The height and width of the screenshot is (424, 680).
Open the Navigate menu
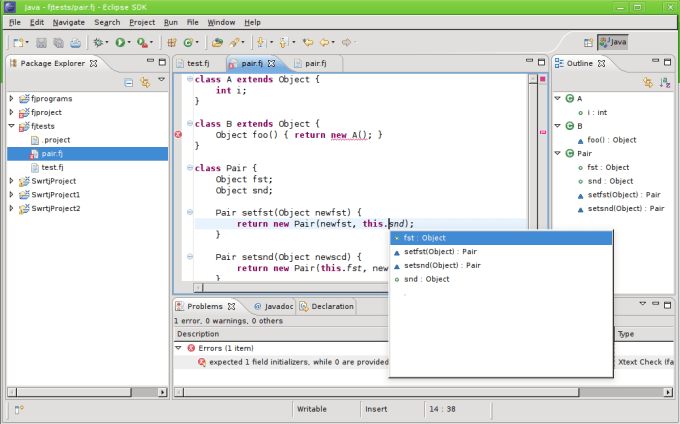(69, 22)
